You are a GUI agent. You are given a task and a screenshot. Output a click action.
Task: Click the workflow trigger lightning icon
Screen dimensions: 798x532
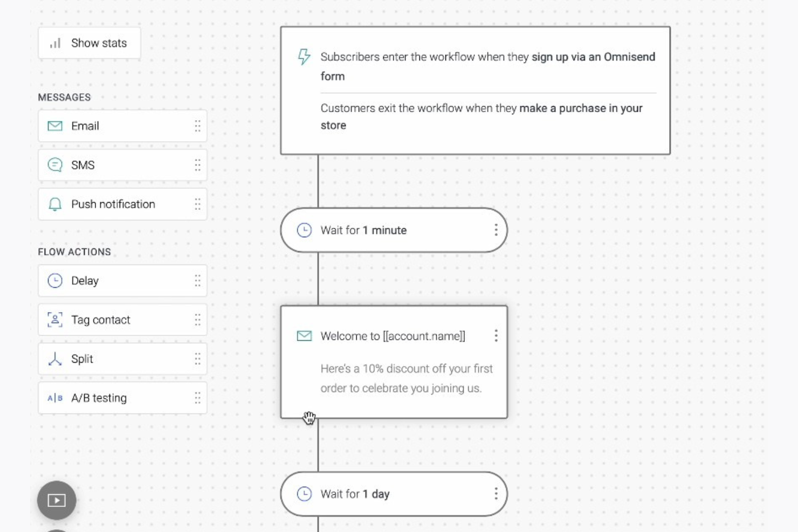(x=304, y=57)
